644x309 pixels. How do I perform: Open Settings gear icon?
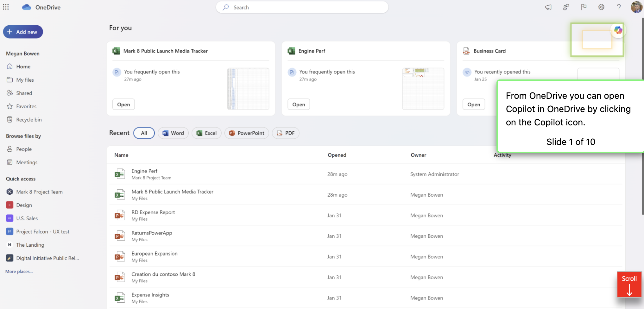tap(601, 7)
